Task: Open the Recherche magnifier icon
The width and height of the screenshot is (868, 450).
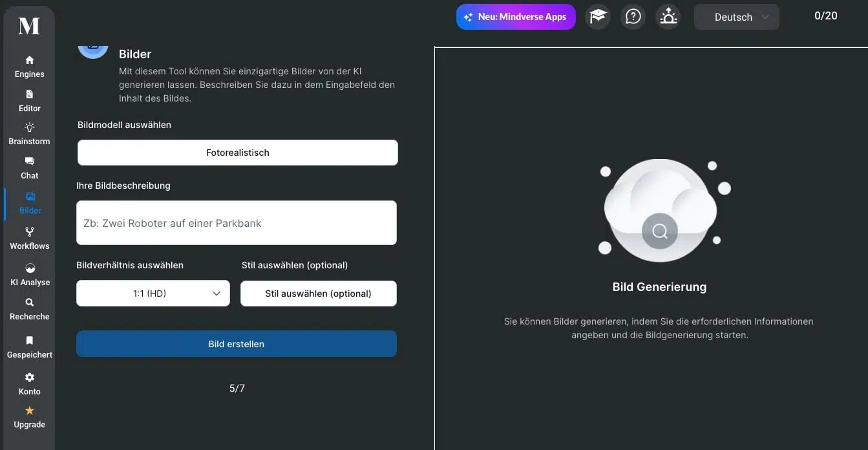Action: [x=29, y=303]
